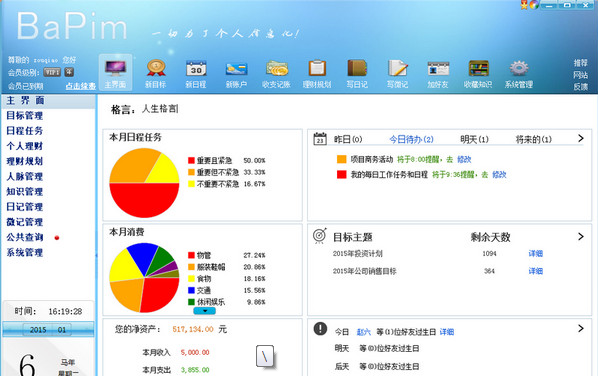Switch to the 将来的(1) tab
598x376 pixels.
pos(534,140)
